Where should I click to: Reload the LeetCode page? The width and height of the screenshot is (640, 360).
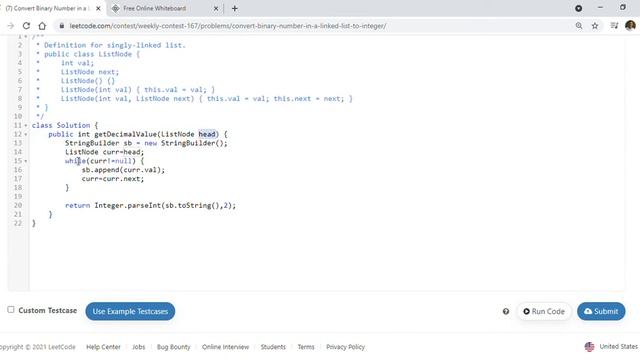coord(26,26)
